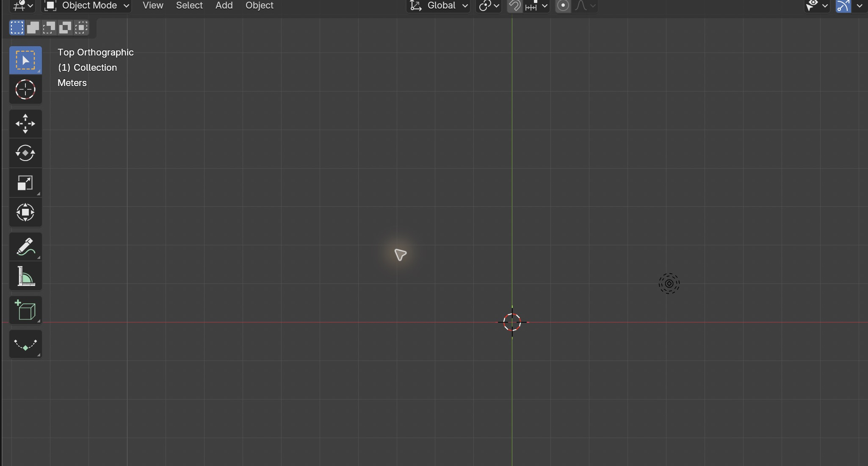This screenshot has width=868, height=466.
Task: Click the '(1) Collection' text
Action: tap(87, 68)
